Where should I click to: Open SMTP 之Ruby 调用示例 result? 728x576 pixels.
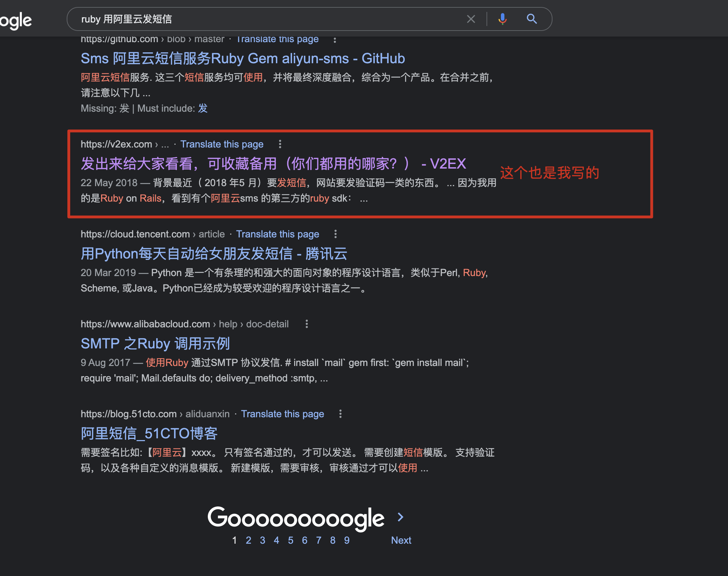[x=155, y=343]
